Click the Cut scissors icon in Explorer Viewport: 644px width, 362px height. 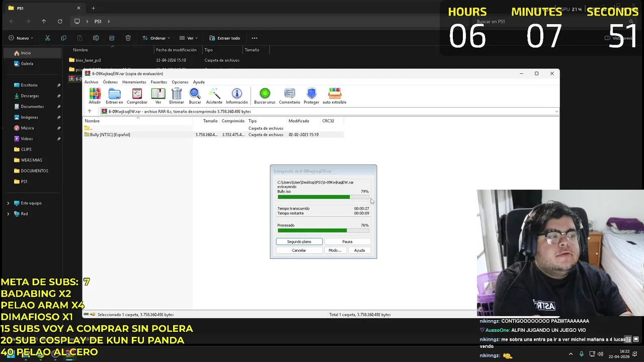(47, 38)
